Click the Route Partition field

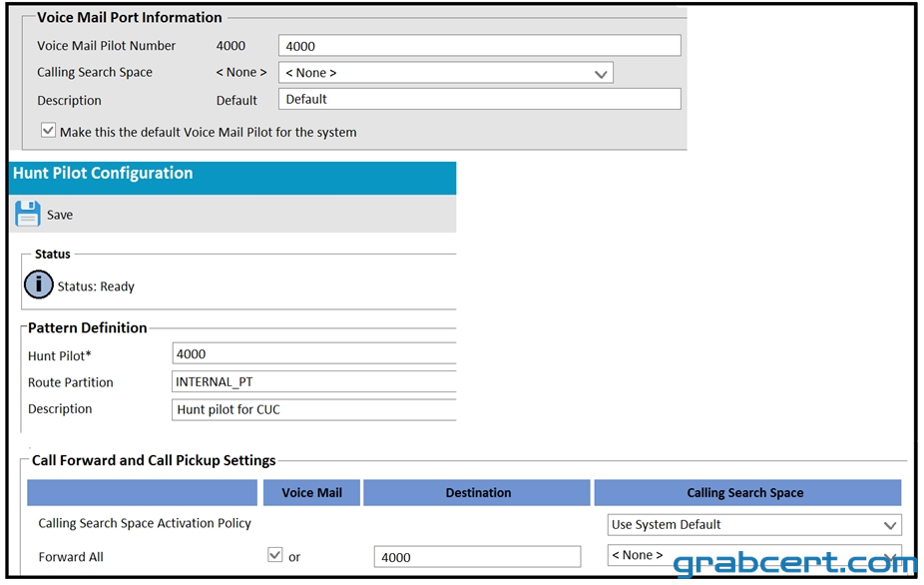point(314,381)
